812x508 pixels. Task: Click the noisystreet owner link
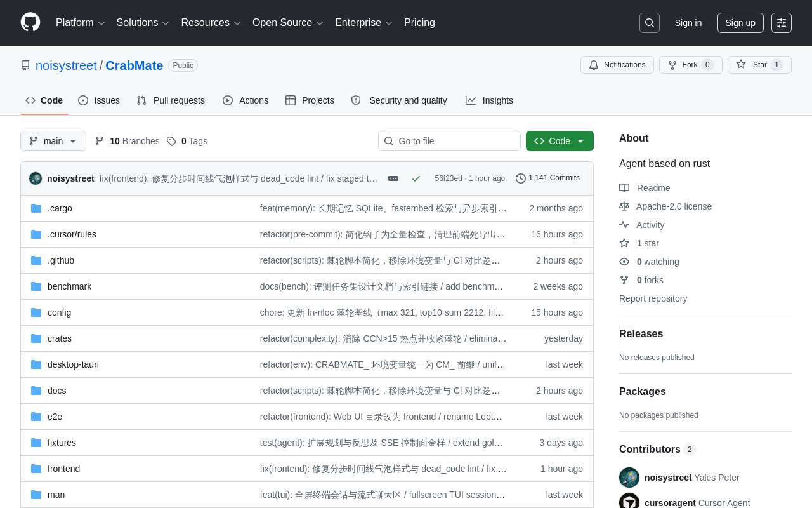[66, 65]
